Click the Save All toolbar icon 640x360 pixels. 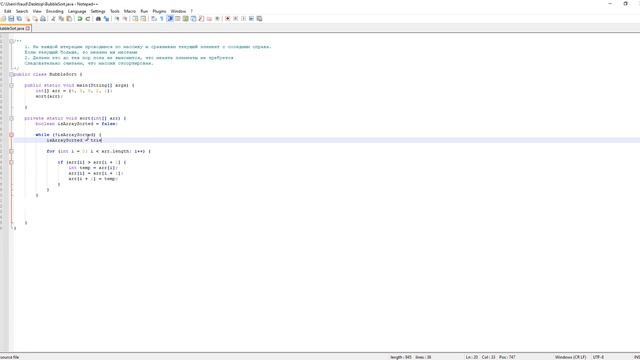coord(19,19)
